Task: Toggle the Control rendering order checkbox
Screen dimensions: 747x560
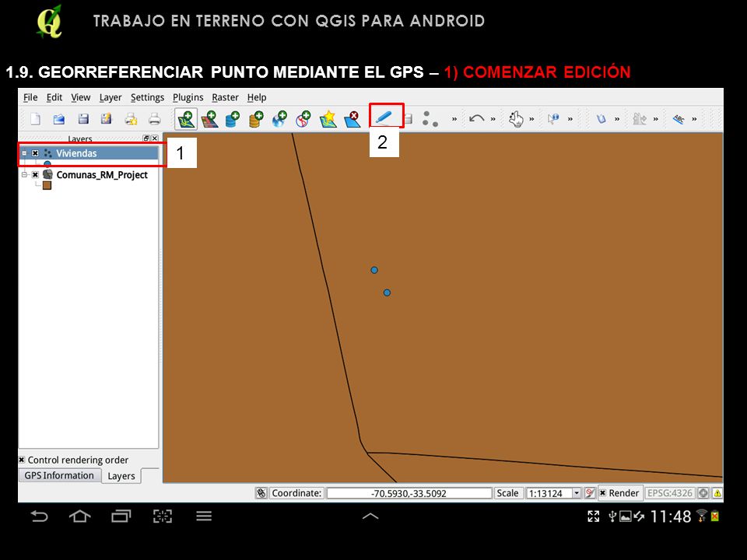Action: (x=22, y=460)
